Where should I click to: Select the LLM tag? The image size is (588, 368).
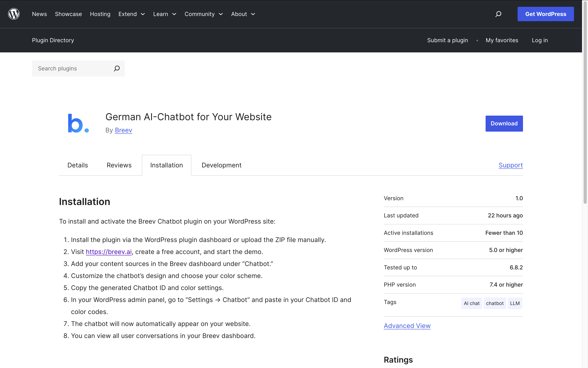pyautogui.click(x=515, y=303)
